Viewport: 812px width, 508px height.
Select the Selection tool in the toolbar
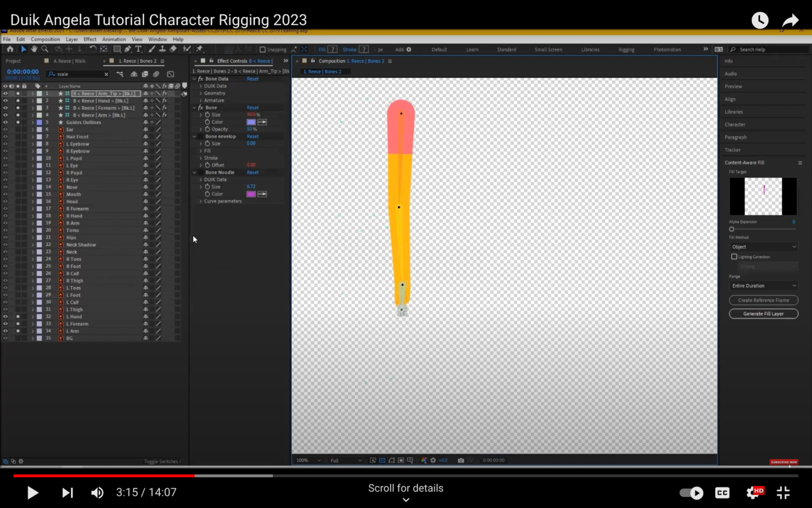(x=23, y=49)
